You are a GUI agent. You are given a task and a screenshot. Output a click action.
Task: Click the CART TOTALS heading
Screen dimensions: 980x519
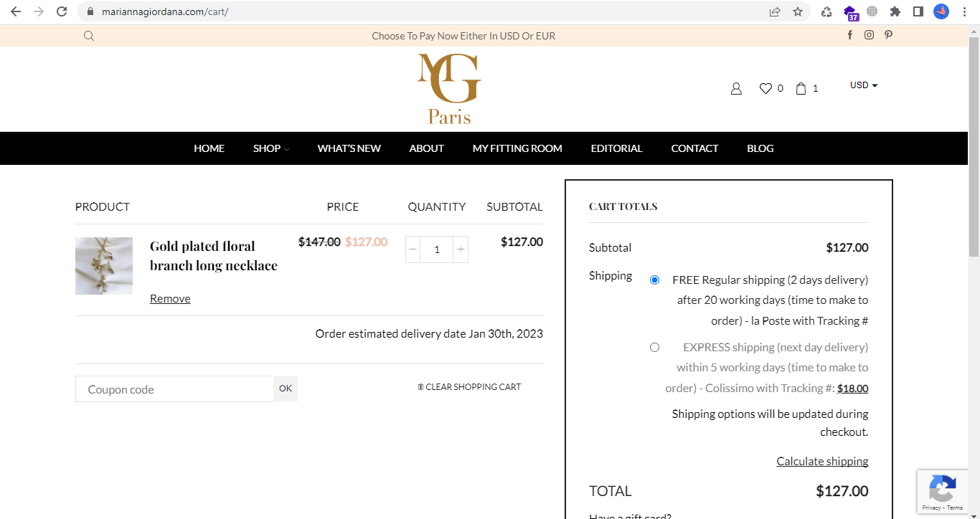coord(623,206)
